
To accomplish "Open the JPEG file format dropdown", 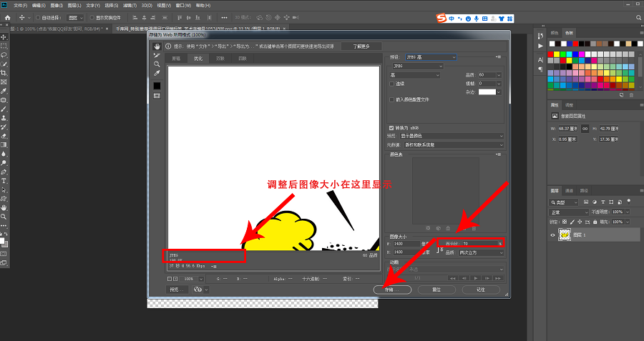I will [416, 66].
